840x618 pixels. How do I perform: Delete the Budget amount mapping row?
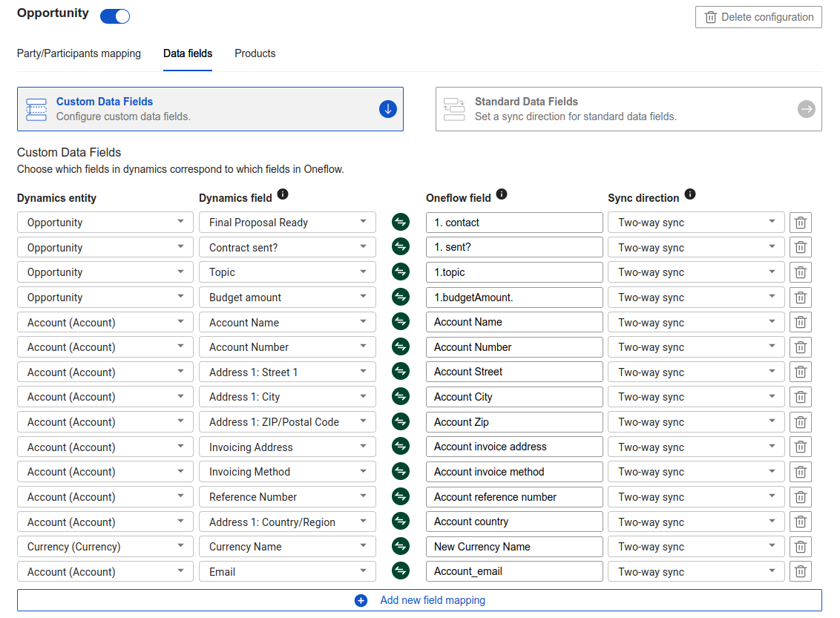pos(801,298)
